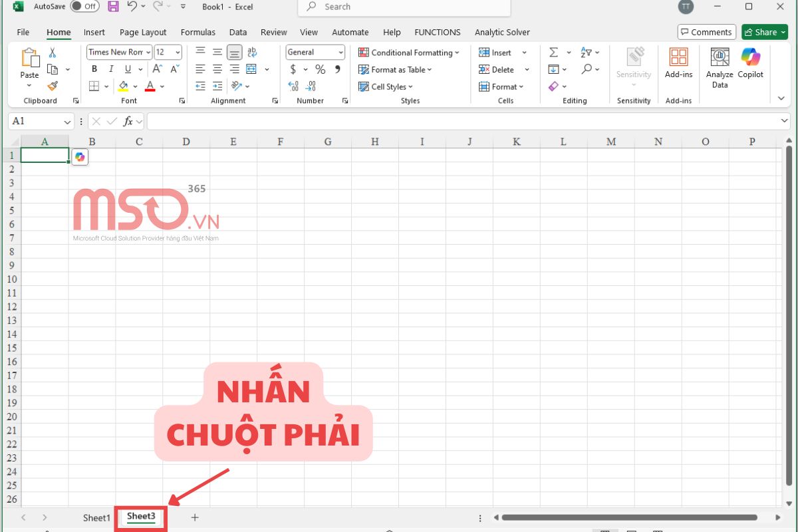This screenshot has height=532, width=798.
Task: Click Decrease Font Size icon
Action: pos(175,69)
